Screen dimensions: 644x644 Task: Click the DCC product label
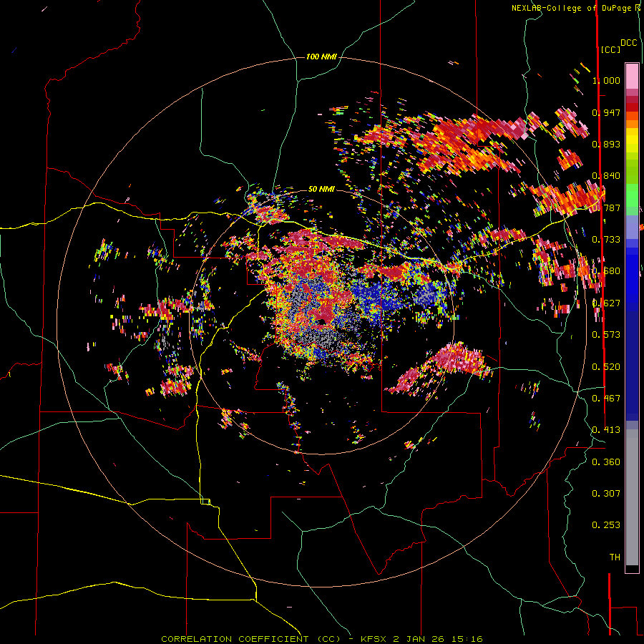pyautogui.click(x=629, y=43)
